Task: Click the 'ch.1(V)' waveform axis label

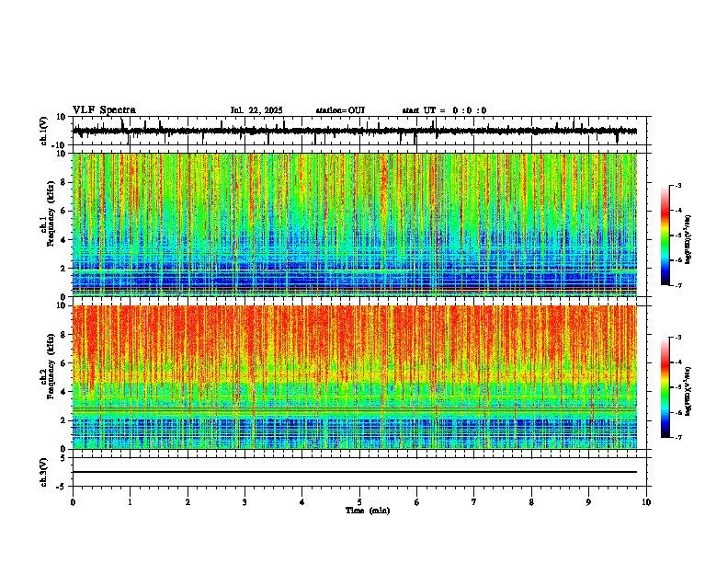Action: pyautogui.click(x=44, y=131)
